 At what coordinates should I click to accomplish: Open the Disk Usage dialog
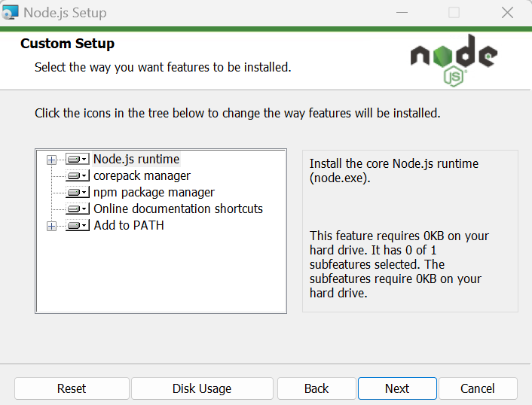click(x=202, y=388)
